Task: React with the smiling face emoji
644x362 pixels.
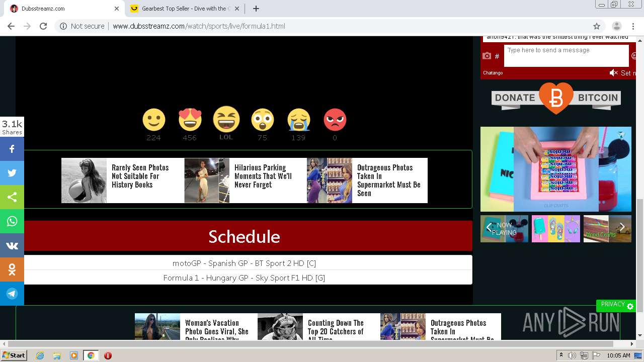Action: click(x=153, y=120)
